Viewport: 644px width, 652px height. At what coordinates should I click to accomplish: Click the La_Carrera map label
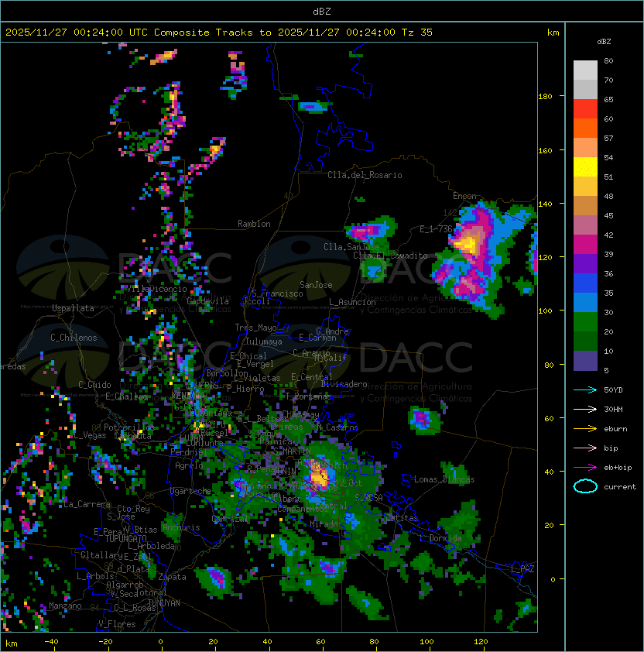87,504
